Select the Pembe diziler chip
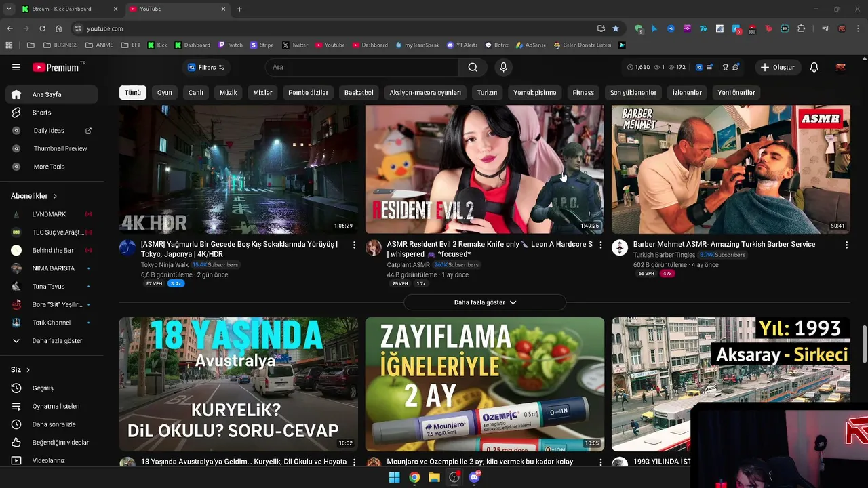The image size is (868, 488). pos(308,92)
